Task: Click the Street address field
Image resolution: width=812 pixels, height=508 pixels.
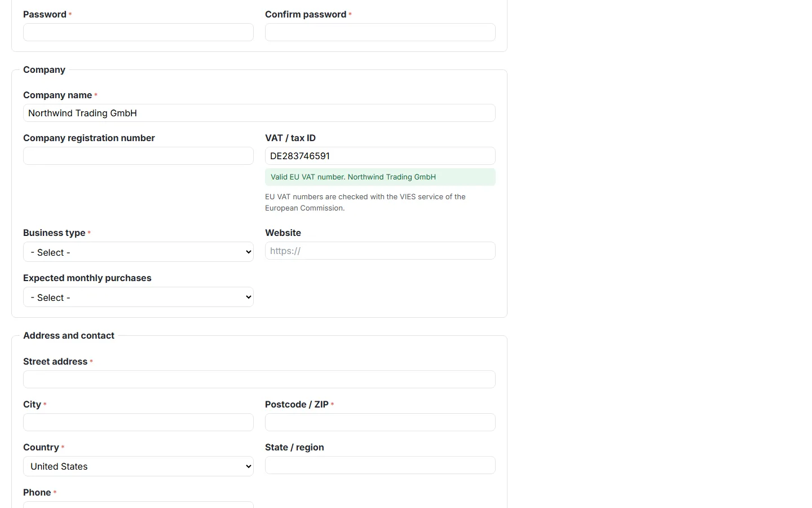Action: click(x=259, y=379)
